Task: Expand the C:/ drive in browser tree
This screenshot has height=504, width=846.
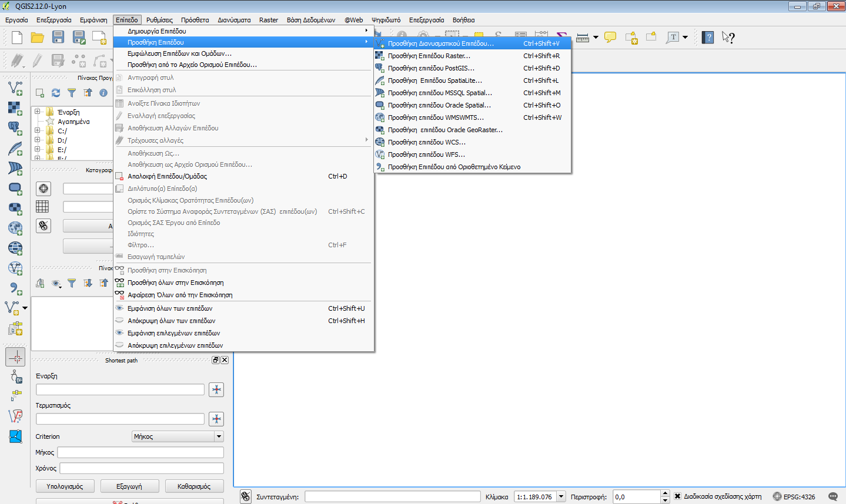Action: [37, 130]
